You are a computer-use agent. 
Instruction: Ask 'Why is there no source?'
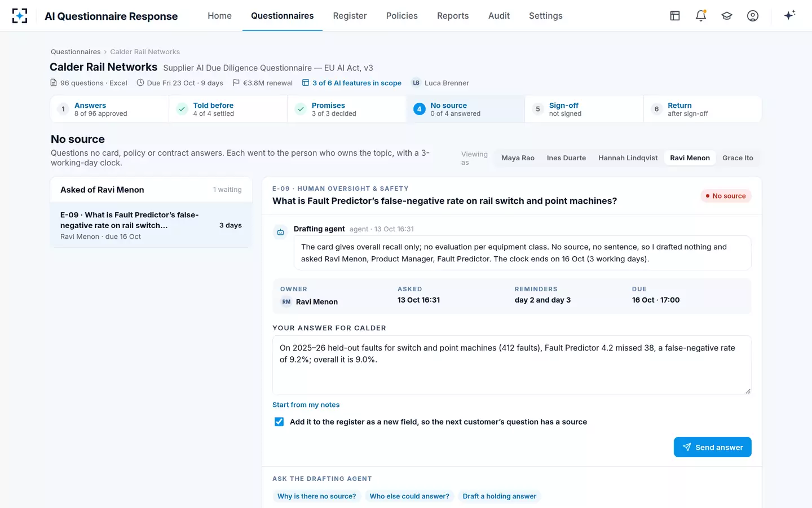pos(317,496)
